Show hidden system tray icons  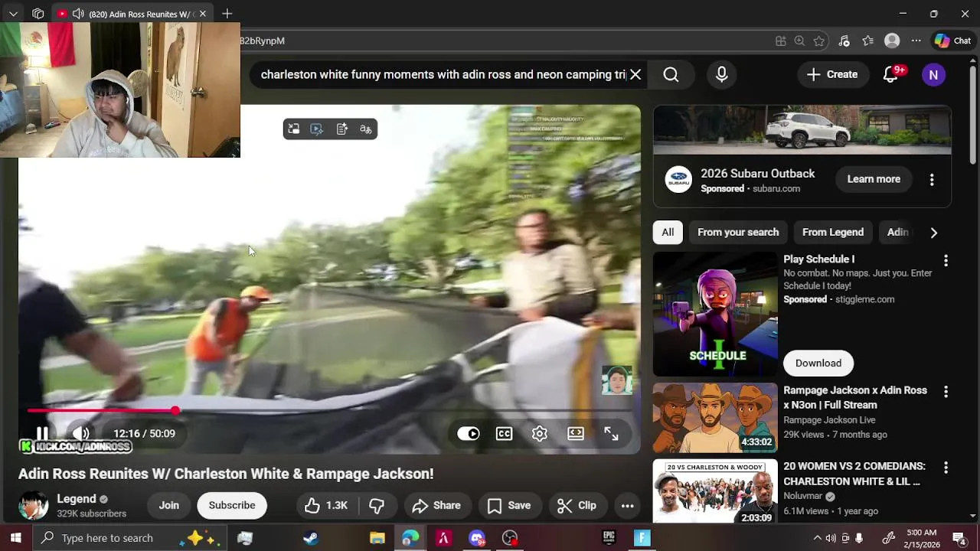tap(817, 538)
